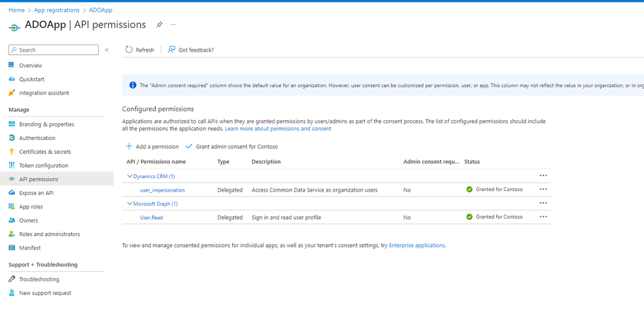
Task: Click green granted check icon in user_impersonation row
Action: pyautogui.click(x=469, y=190)
